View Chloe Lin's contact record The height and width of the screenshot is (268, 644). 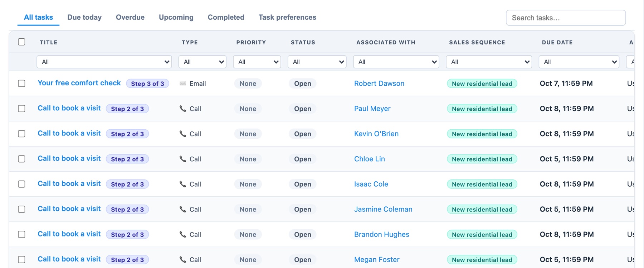pos(370,159)
